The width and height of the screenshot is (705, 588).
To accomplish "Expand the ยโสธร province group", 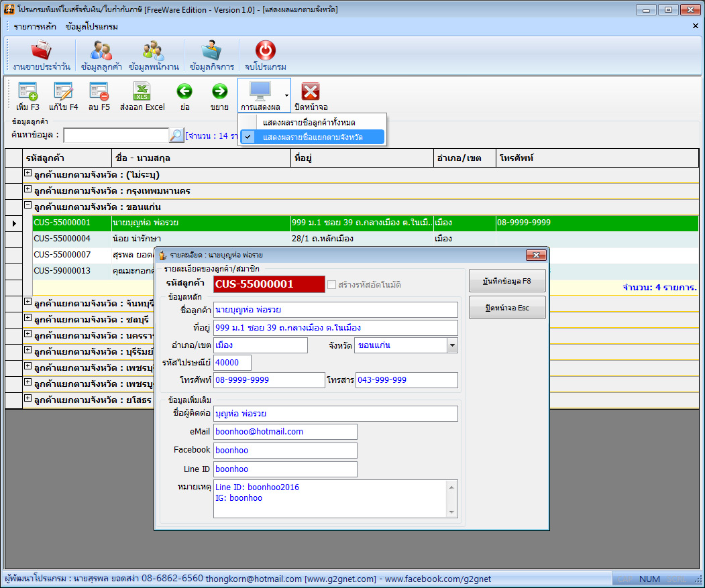I will click(x=28, y=398).
